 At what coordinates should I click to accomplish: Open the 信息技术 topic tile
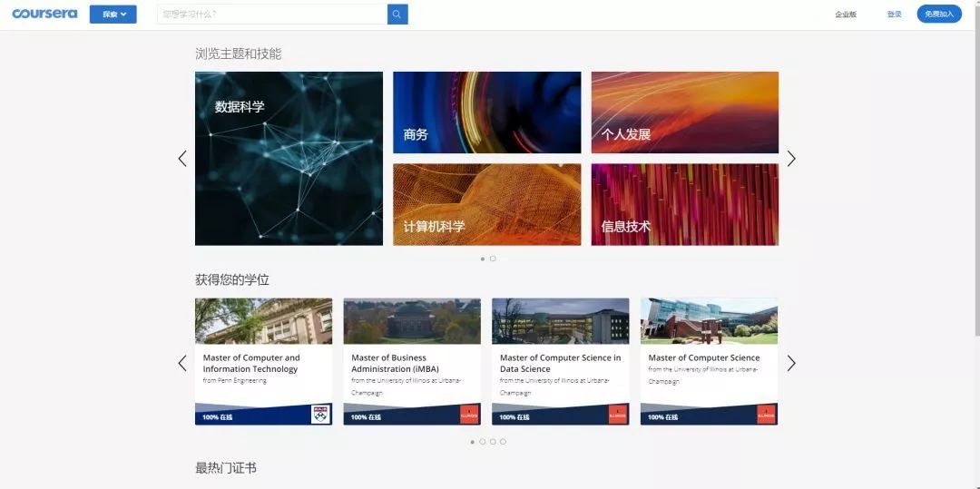[x=685, y=205]
